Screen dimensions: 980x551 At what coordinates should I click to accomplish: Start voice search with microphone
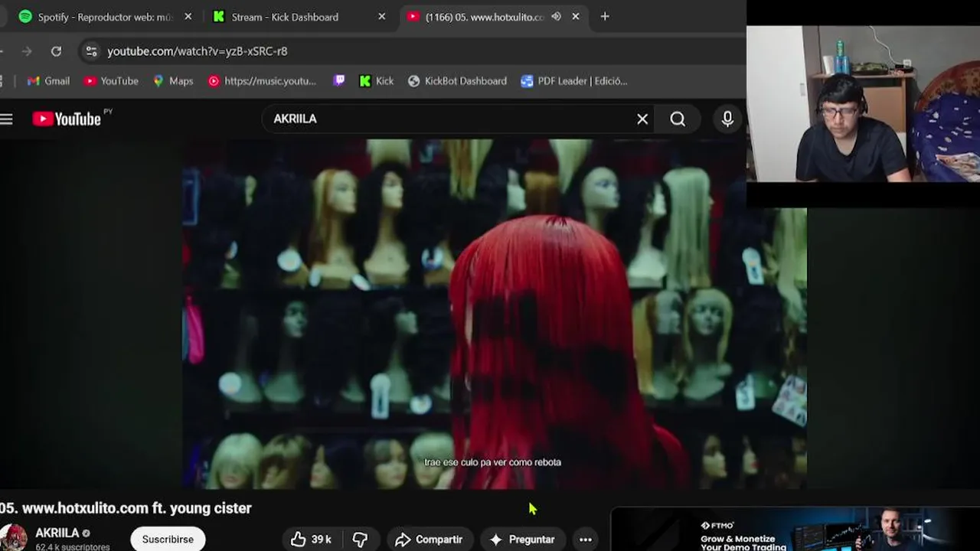coord(727,119)
